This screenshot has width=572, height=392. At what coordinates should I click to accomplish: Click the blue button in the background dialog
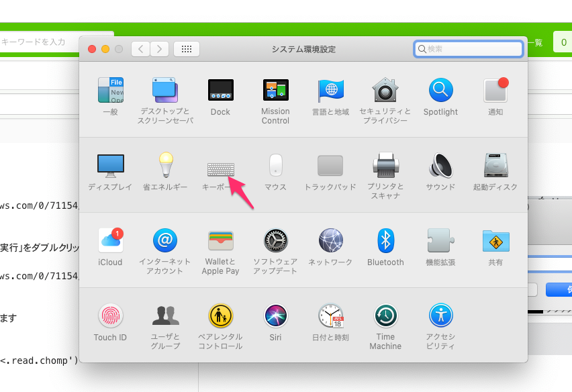(559, 290)
